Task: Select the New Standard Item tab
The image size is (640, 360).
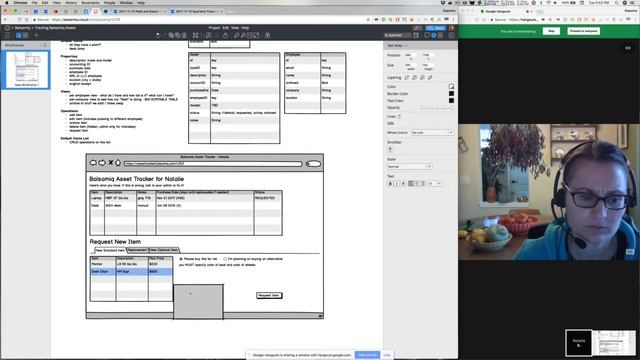Action: [110, 250]
